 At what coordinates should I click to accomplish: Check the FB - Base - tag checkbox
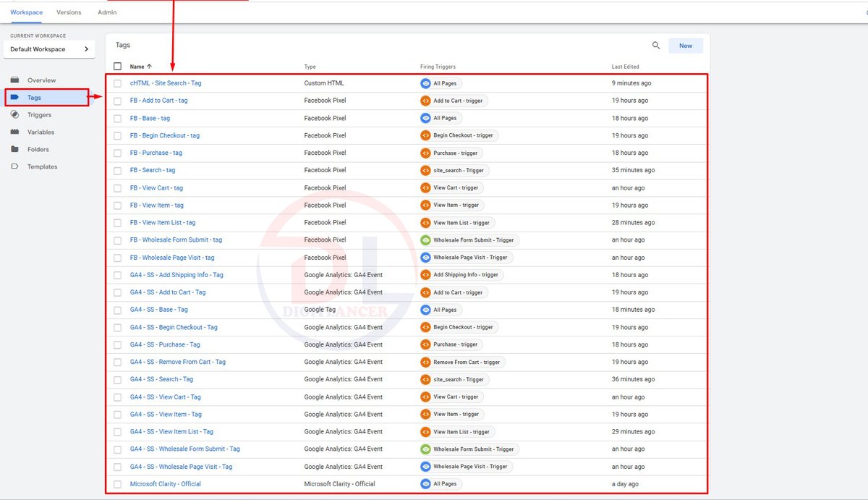[x=118, y=118]
